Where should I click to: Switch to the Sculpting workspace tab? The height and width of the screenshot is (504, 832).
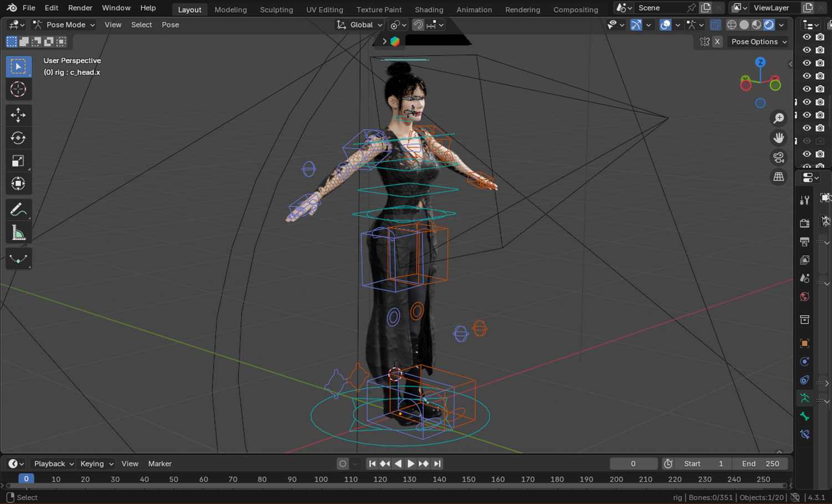[x=276, y=9]
